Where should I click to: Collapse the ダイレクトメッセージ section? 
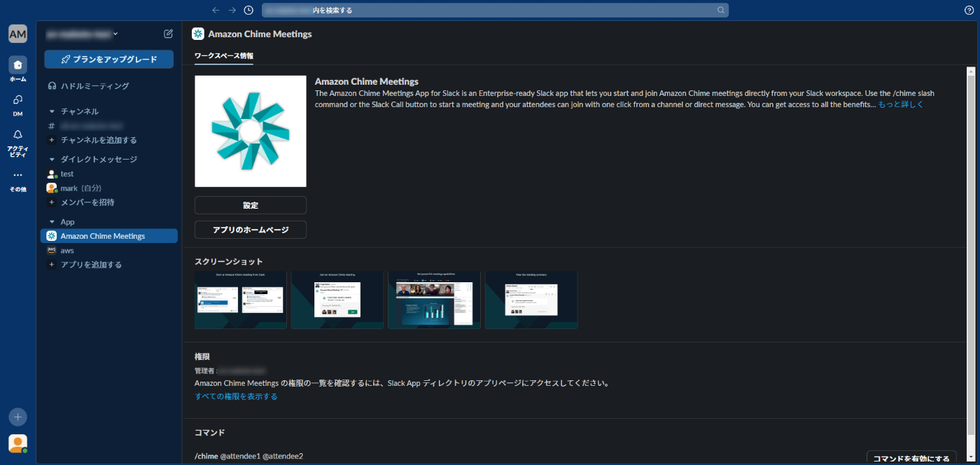pos(52,160)
